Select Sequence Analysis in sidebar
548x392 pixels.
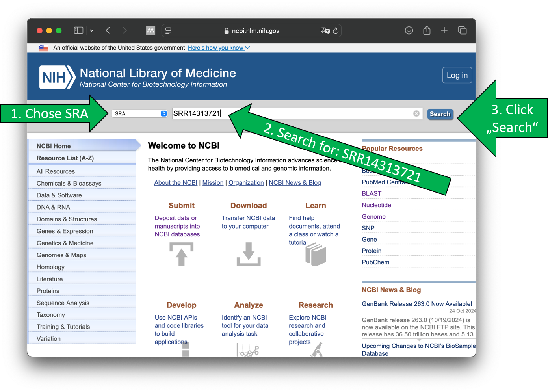(x=63, y=303)
